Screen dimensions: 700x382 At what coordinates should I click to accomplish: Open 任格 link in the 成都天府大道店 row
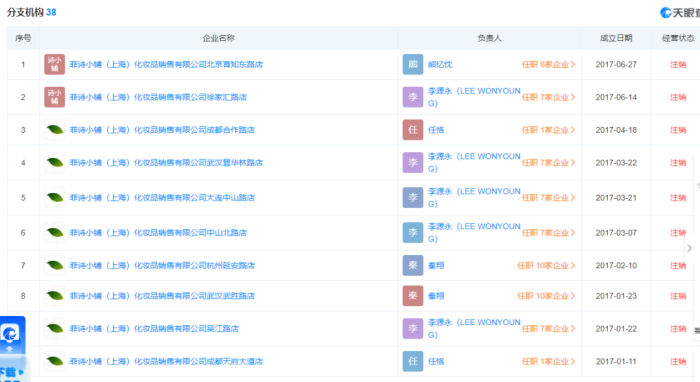436,361
